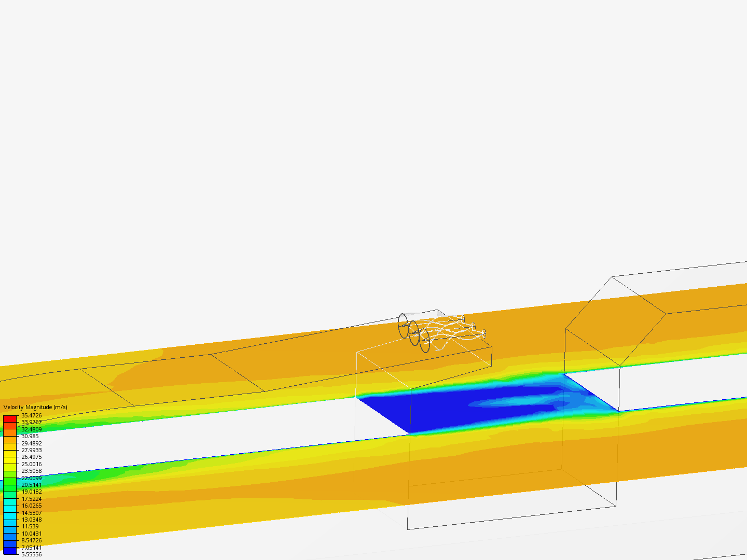Click the Velocity Magnitude (m/s) legend title
Image resolution: width=747 pixels, height=560 pixels.
click(x=35, y=407)
